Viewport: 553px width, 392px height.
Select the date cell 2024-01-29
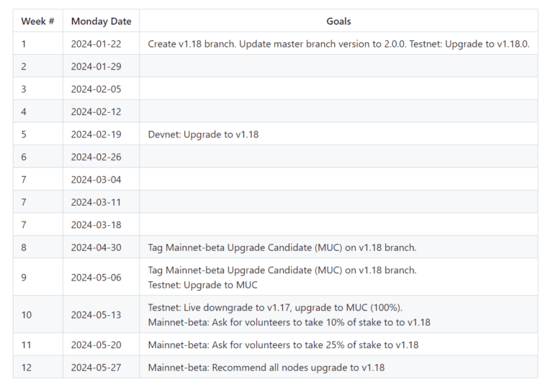click(x=96, y=67)
